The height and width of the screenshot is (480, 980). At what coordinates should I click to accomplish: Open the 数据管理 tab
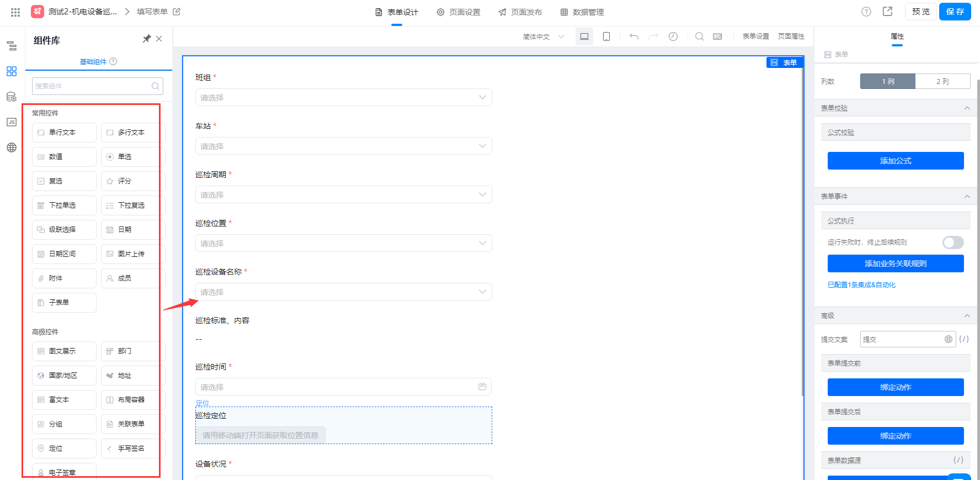tap(582, 12)
